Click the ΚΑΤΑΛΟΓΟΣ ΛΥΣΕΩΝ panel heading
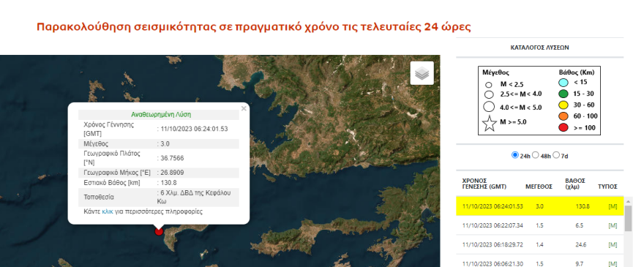This screenshot has width=644, height=267. 539,48
